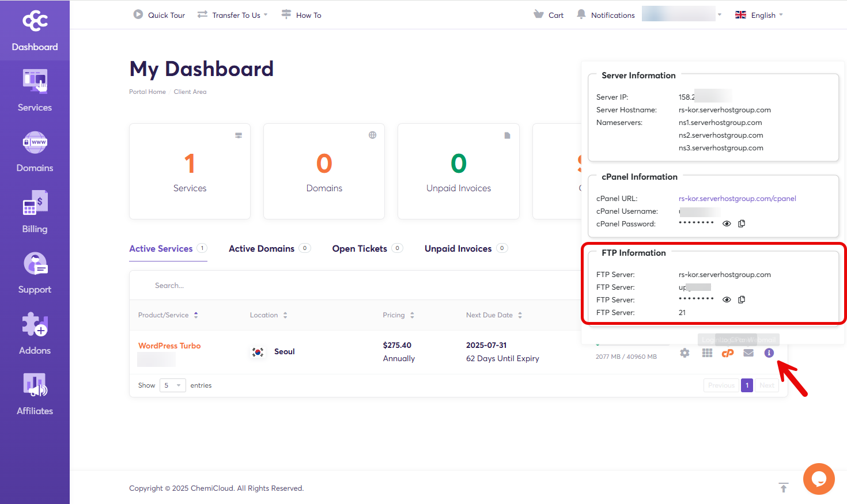This screenshot has width=847, height=504.
Task: Open the Addons sidebar section
Action: click(x=35, y=334)
